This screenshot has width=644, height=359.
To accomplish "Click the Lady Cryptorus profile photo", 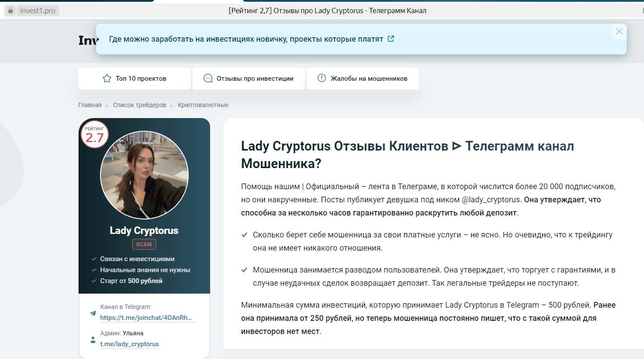I will coord(144,175).
